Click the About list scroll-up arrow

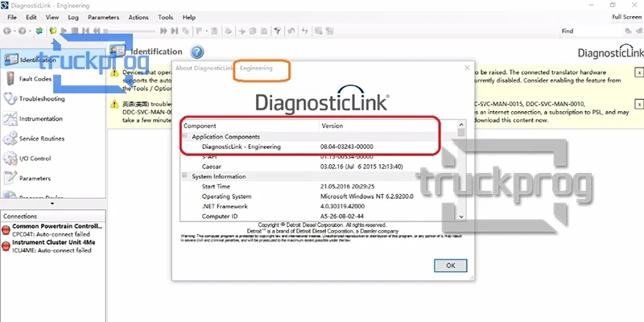pyautogui.click(x=461, y=125)
